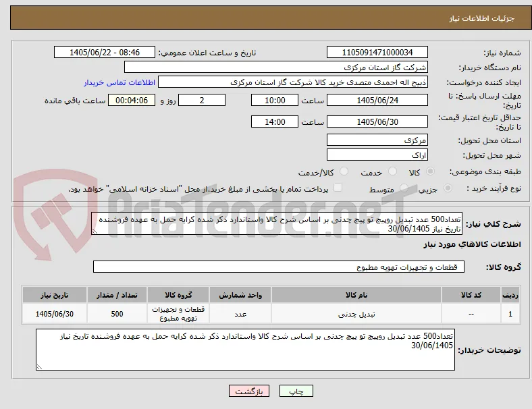
Task: Click the گروه کالا field
Action: (279, 267)
